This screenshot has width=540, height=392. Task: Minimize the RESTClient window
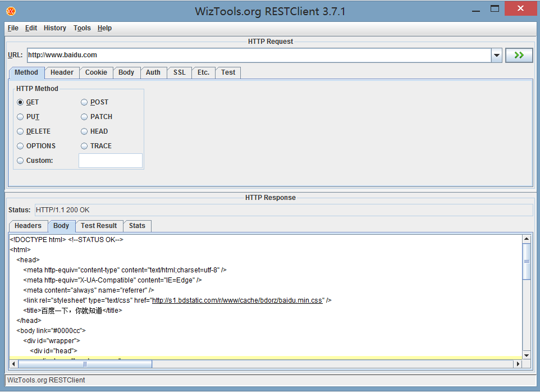476,10
